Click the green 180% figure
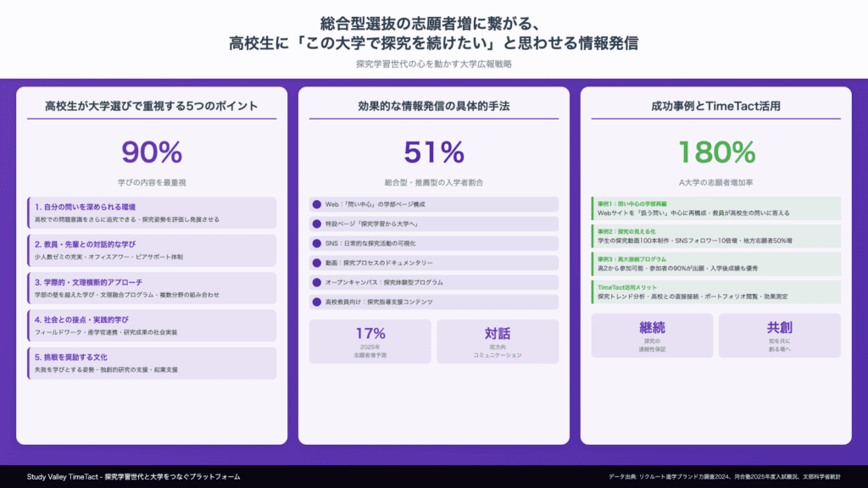 click(715, 152)
